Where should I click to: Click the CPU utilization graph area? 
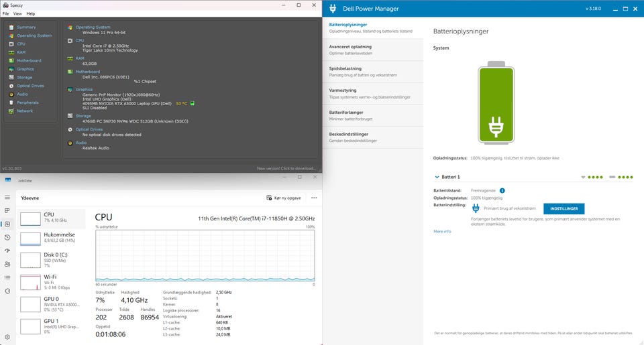click(205, 256)
